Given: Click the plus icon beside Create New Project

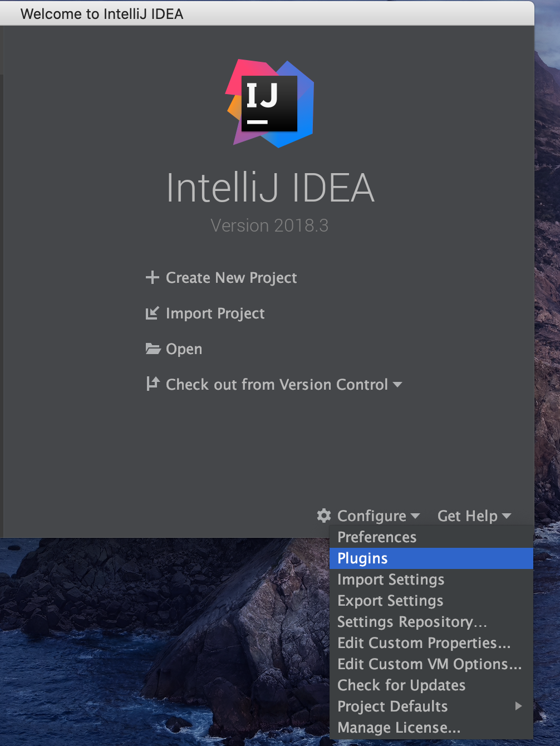Looking at the screenshot, I should [x=152, y=277].
